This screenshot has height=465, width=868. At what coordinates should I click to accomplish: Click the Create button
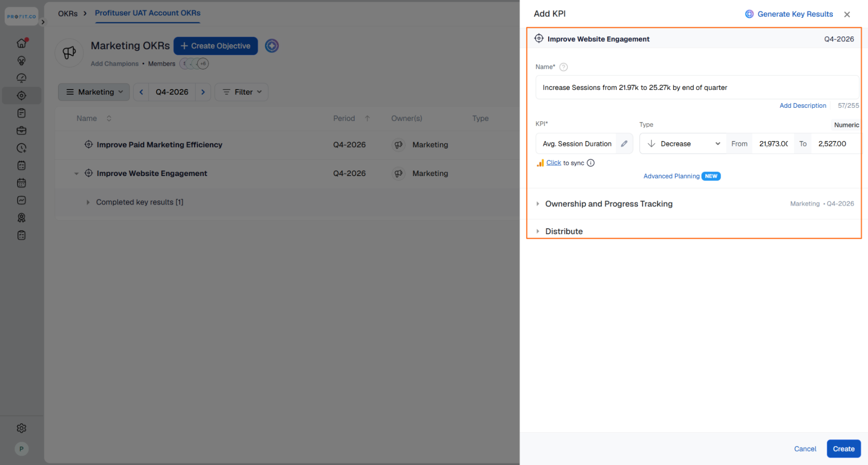tap(843, 449)
